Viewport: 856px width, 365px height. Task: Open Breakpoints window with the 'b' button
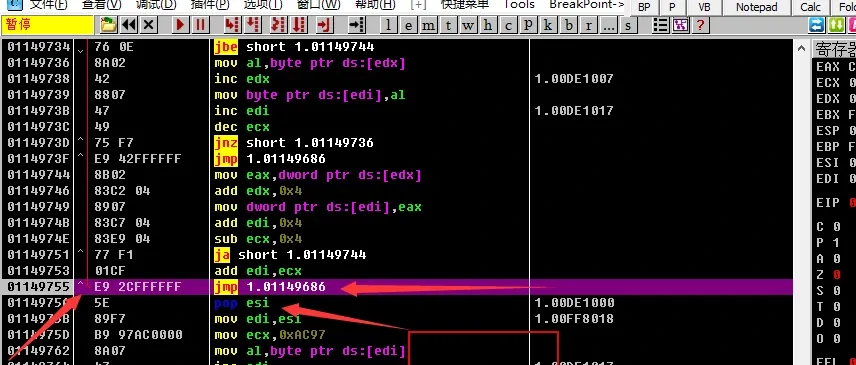pos(568,25)
